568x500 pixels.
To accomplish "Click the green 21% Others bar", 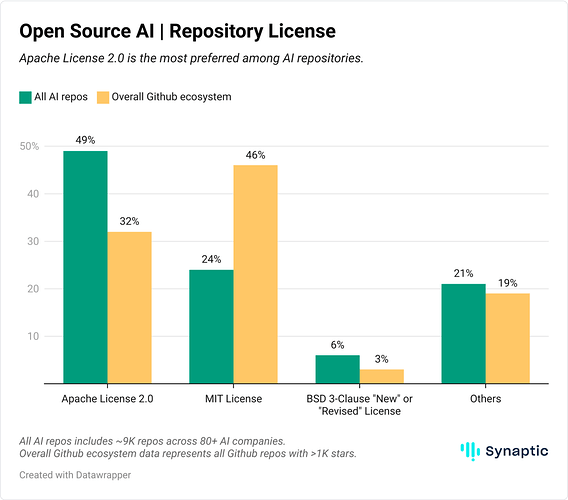I will coord(464,334).
